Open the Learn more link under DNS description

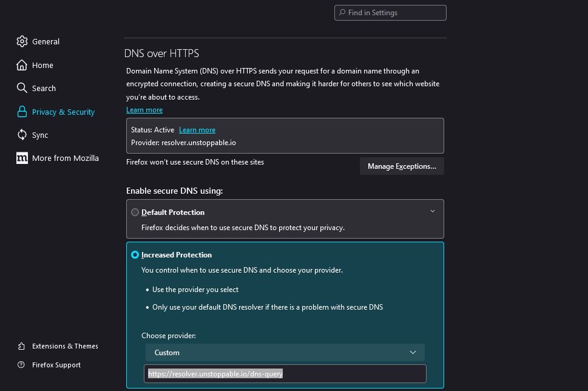click(x=144, y=110)
